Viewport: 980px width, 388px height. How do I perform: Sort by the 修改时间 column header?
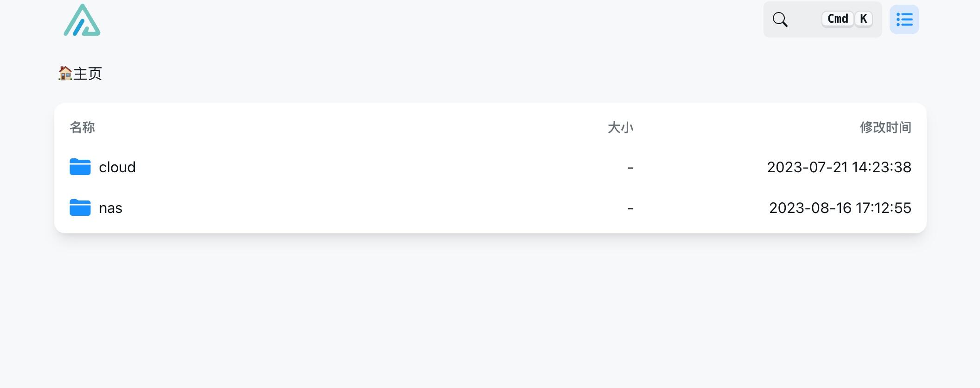(x=885, y=127)
